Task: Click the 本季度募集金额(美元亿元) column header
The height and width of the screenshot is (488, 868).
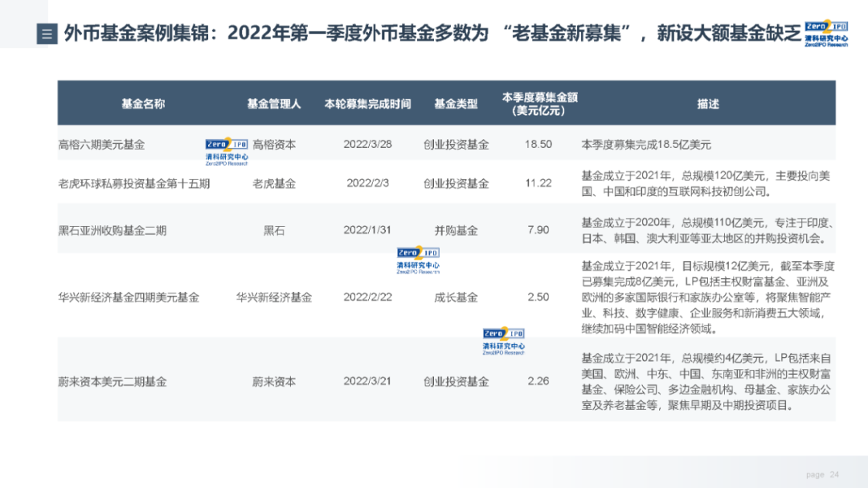Action: tap(538, 104)
